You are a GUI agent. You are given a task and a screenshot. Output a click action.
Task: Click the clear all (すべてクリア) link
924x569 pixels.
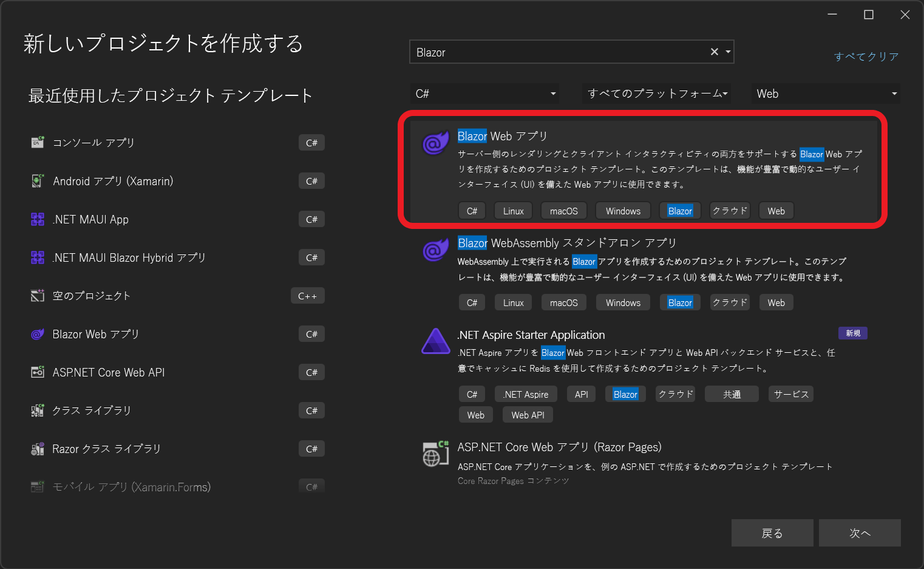(x=866, y=56)
